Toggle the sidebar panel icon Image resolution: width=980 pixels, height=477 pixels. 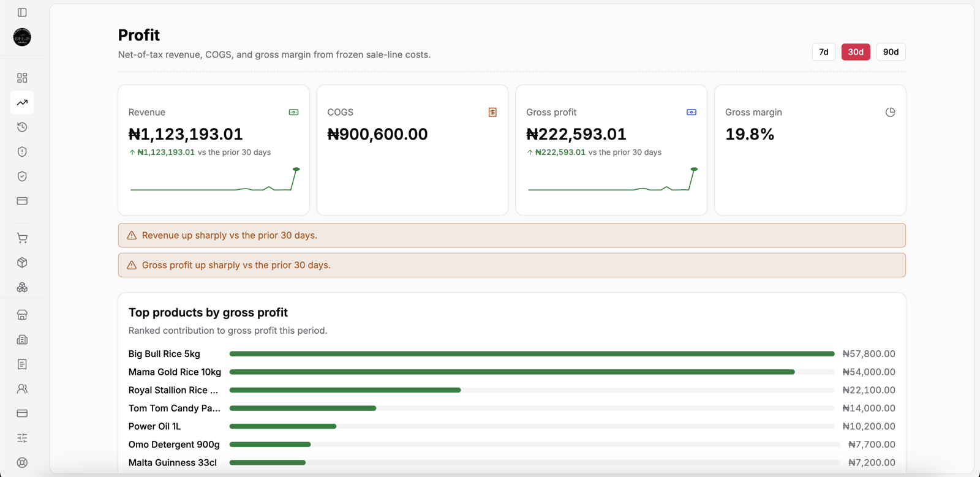pos(22,12)
